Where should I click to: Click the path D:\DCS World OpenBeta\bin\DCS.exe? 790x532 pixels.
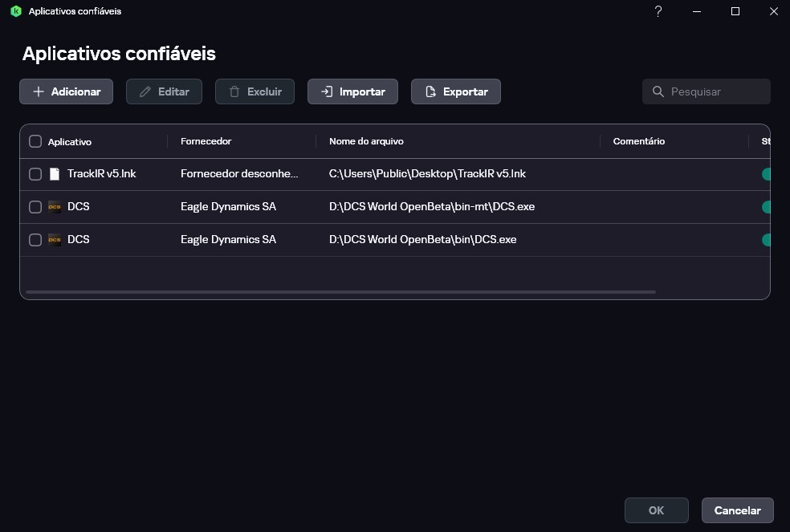tap(423, 239)
